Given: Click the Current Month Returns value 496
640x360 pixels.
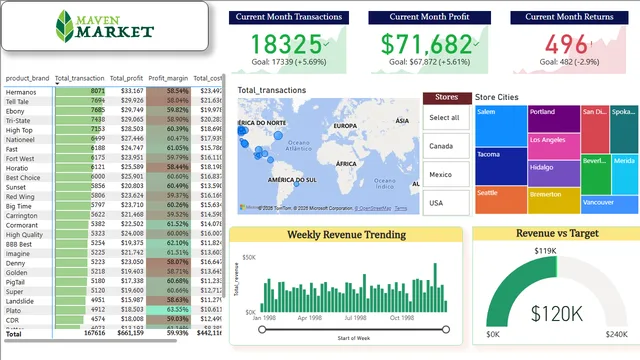Looking at the screenshot, I should point(566,44).
